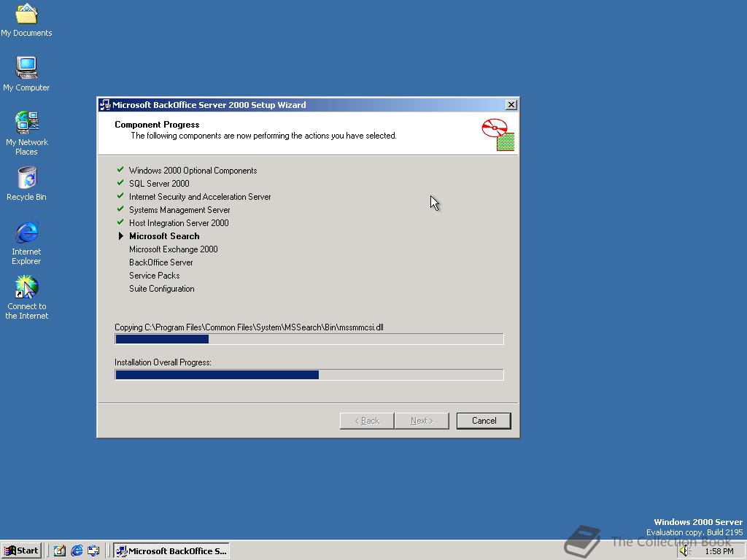Open the My Documents desktop icon
Image resolution: width=747 pixels, height=560 pixels.
coord(26,20)
